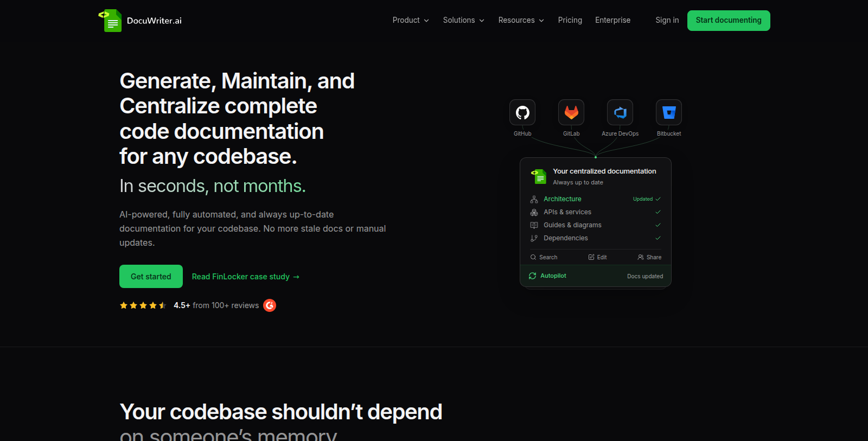This screenshot has height=441, width=868.
Task: Expand the Solutions dropdown menu
Action: pos(464,20)
